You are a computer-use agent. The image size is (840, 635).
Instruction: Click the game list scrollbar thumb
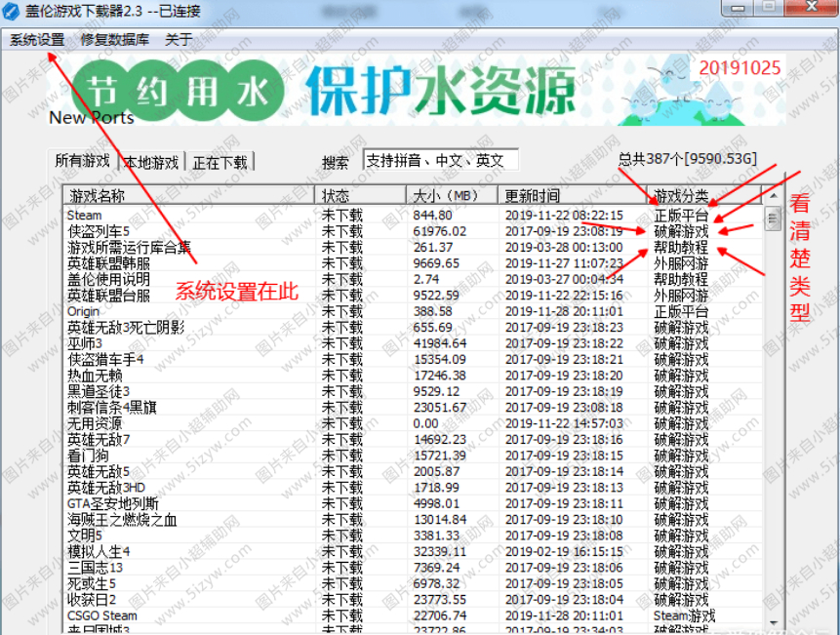[773, 219]
